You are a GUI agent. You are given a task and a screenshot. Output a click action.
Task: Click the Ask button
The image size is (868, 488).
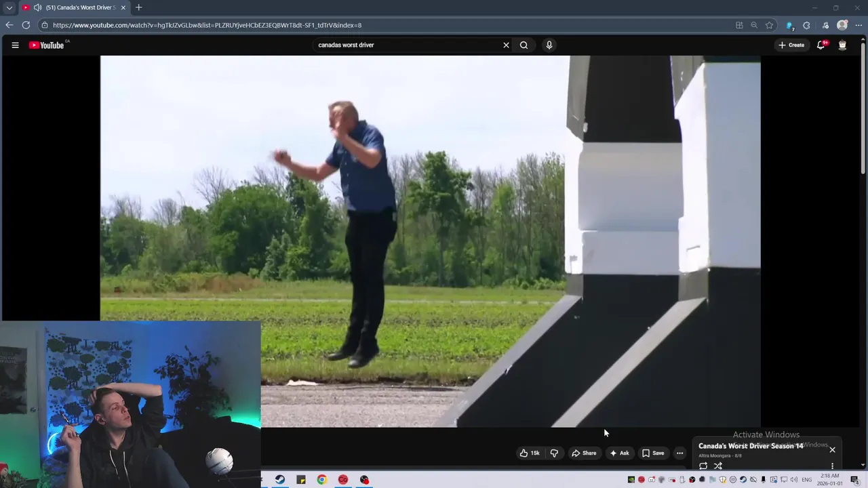tap(619, 453)
